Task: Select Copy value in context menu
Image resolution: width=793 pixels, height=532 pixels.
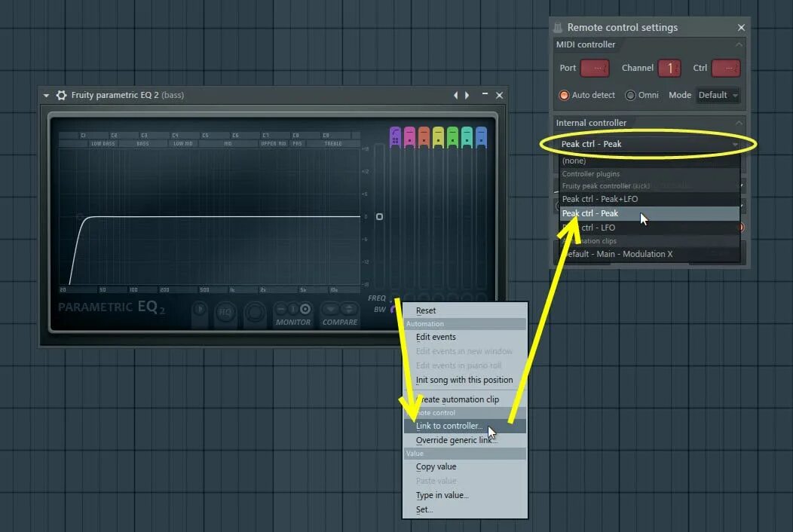Action: tap(465, 466)
